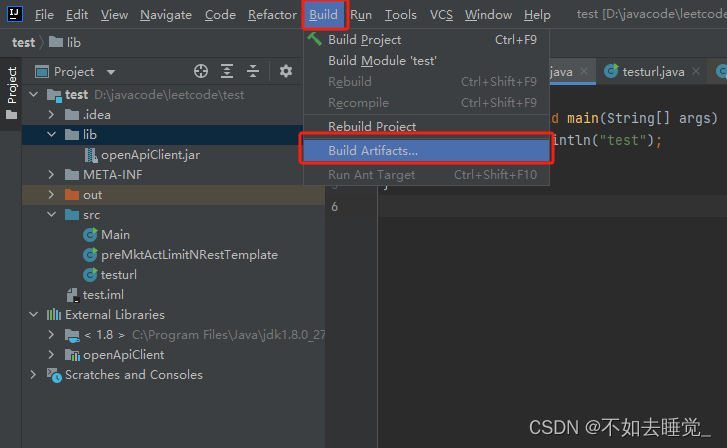Screen dimensions: 727x448
Task: Click Select Opened File crosshair icon
Action: tap(201, 71)
